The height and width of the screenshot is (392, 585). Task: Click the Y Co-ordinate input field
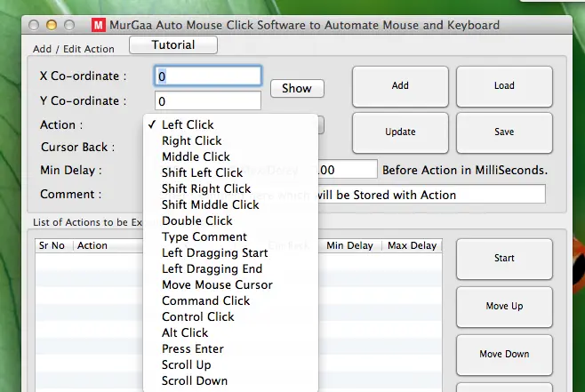pyautogui.click(x=208, y=101)
